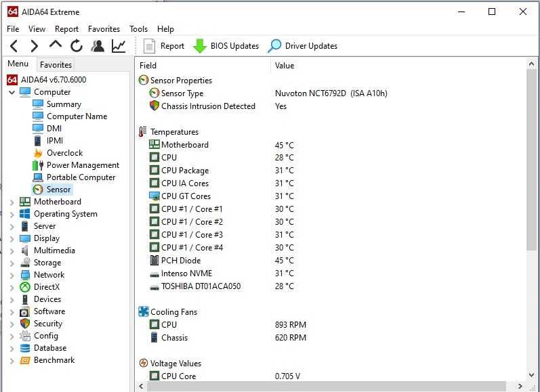Viewport: 540px width, 392px height.
Task: Click the Voltage Values lightning icon
Action: (x=143, y=363)
